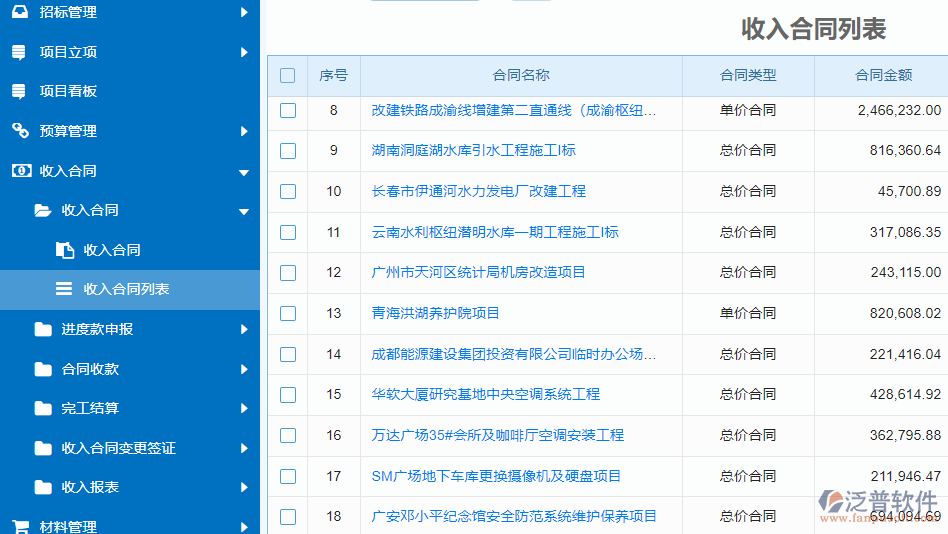Open the 收入报表 menu item
Viewport: 948px width, 534px height.
(x=90, y=487)
